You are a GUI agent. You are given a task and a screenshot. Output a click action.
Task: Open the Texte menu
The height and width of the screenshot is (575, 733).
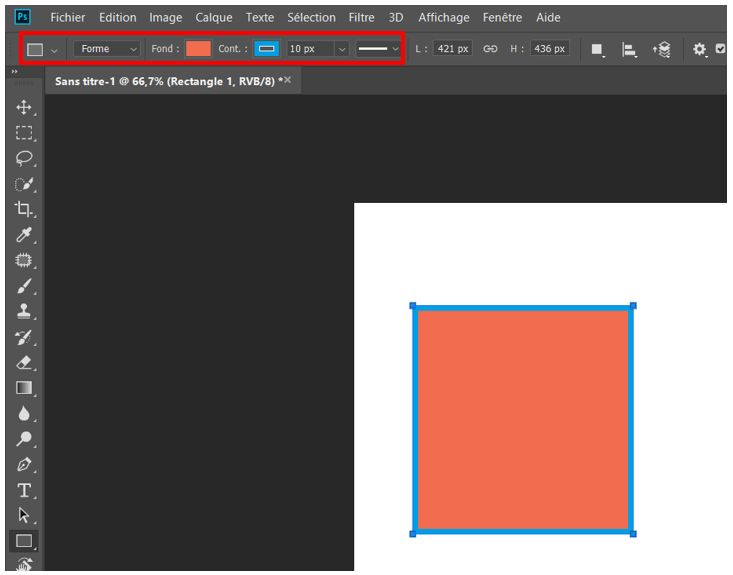pyautogui.click(x=260, y=18)
